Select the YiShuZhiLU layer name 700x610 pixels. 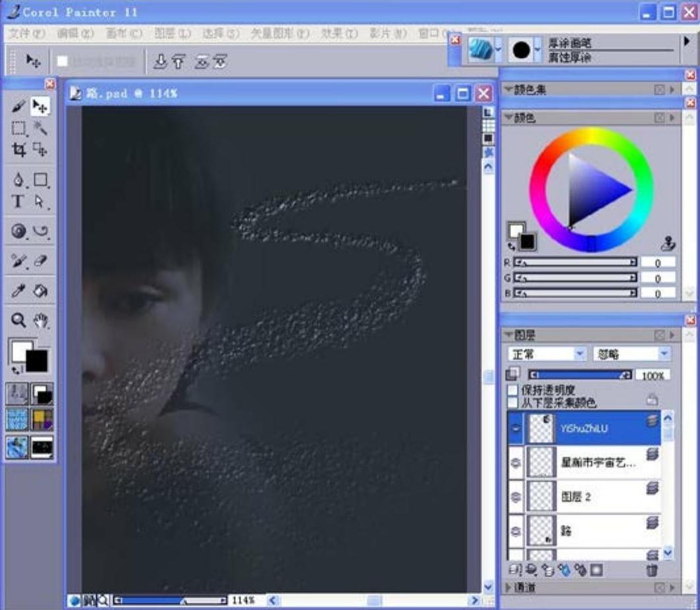pos(584,429)
